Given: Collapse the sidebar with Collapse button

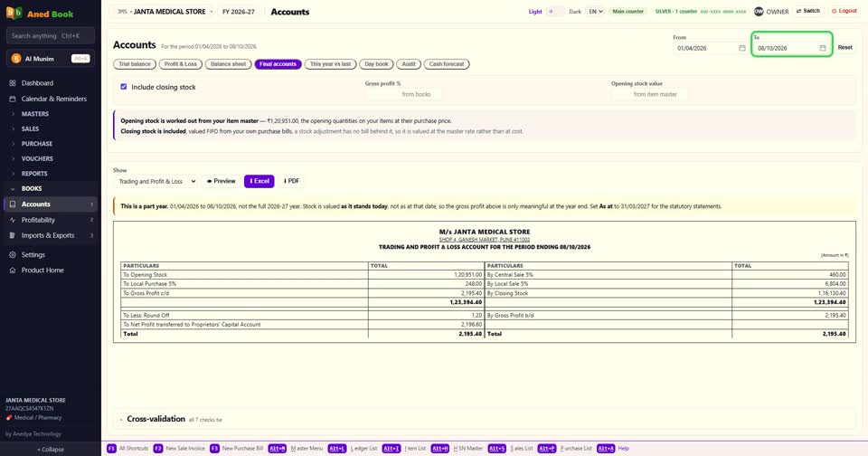Looking at the screenshot, I should [51, 450].
